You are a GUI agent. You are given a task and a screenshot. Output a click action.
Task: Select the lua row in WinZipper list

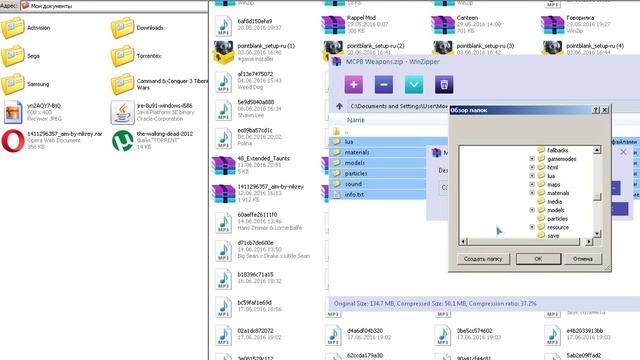pyautogui.click(x=388, y=142)
